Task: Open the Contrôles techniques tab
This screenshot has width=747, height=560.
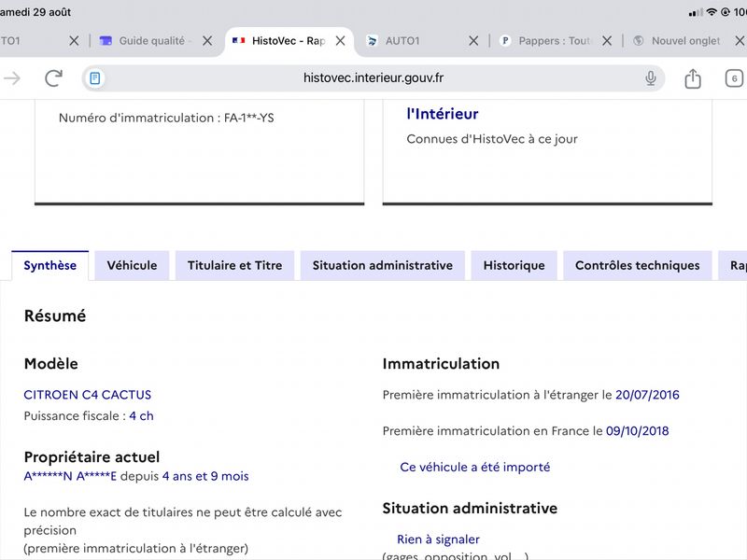Action: click(638, 265)
